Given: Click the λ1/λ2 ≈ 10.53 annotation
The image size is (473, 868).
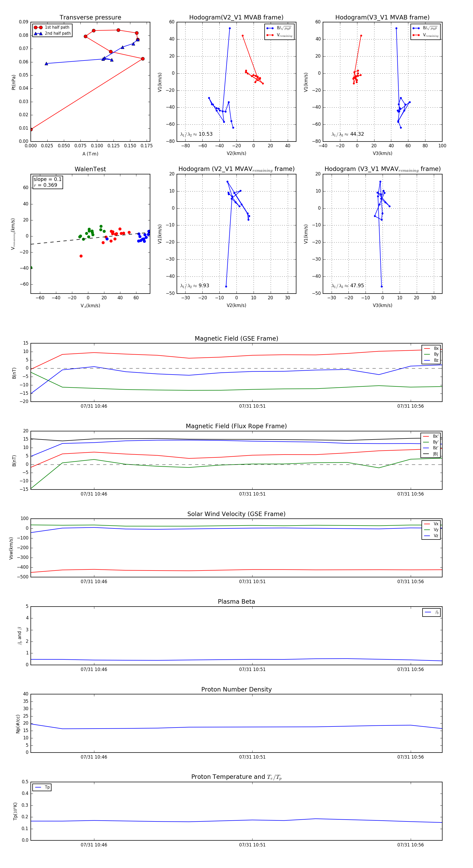Looking at the screenshot, I should click(x=196, y=134).
